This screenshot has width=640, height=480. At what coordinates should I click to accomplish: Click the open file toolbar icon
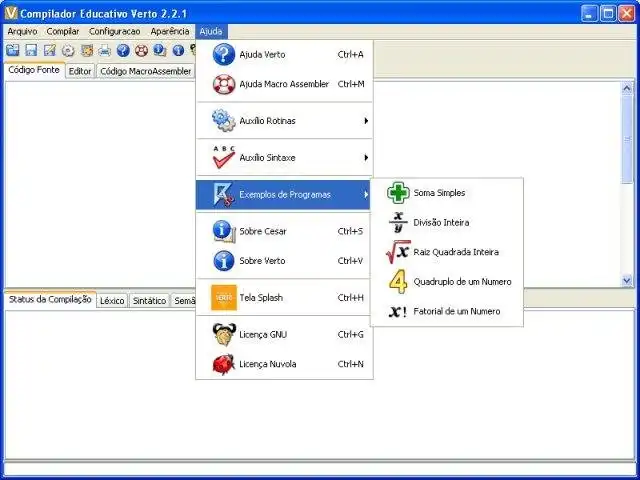13,50
